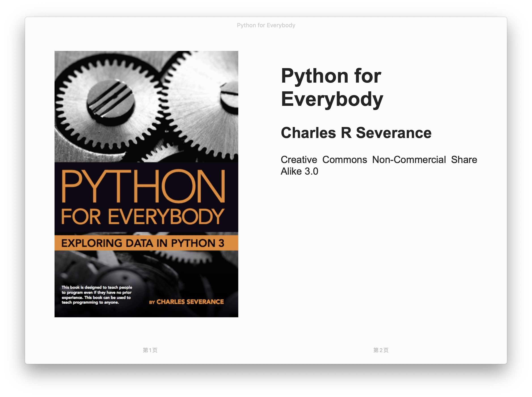The image size is (532, 397).
Task: Click the page label '第2页'
Action: click(381, 350)
